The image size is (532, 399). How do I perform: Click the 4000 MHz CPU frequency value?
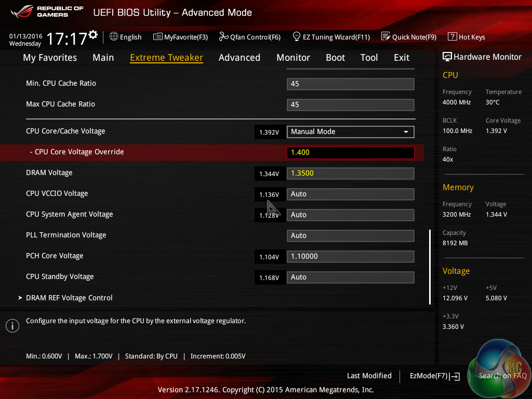456,102
